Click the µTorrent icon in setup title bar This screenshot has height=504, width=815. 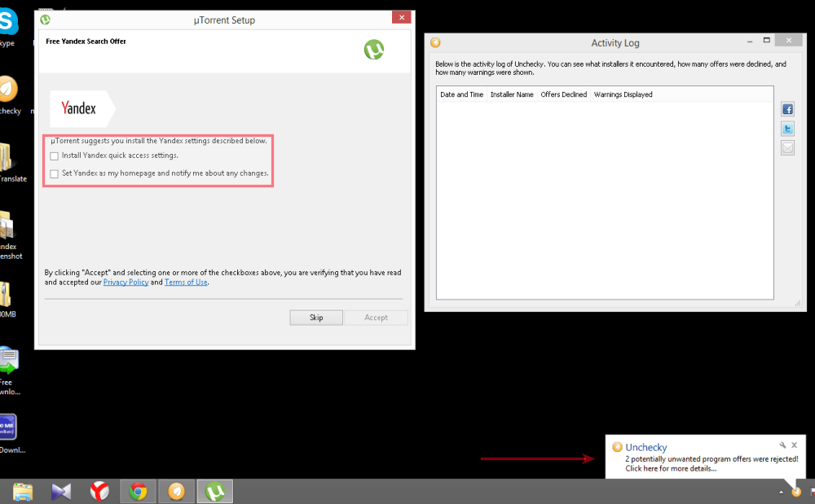pos(45,20)
